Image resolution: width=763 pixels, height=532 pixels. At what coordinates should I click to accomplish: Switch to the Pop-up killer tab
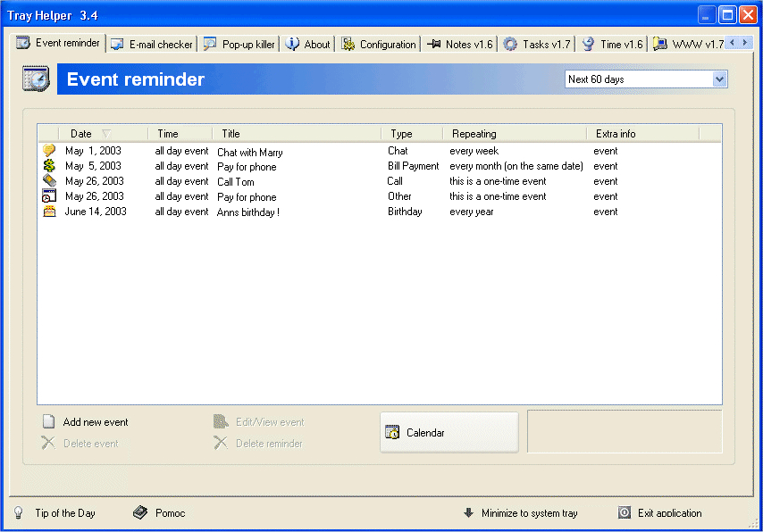tap(239, 45)
